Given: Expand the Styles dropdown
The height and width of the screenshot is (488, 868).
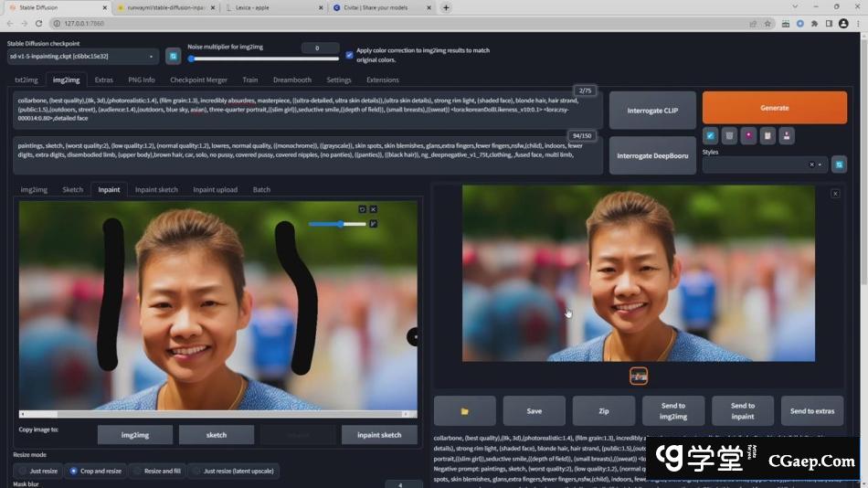Looking at the screenshot, I should tap(820, 164).
